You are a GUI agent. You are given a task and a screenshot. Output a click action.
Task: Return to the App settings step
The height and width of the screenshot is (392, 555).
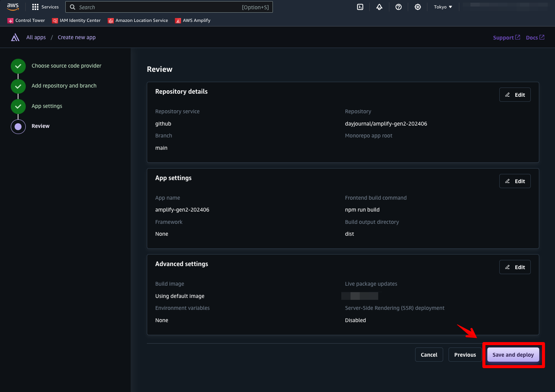pos(47,106)
